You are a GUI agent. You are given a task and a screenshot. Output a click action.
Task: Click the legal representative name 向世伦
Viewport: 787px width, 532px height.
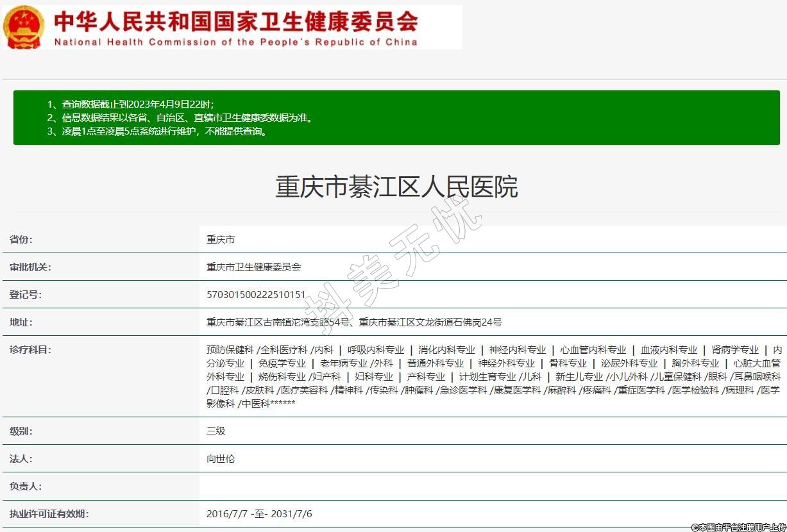221,459
